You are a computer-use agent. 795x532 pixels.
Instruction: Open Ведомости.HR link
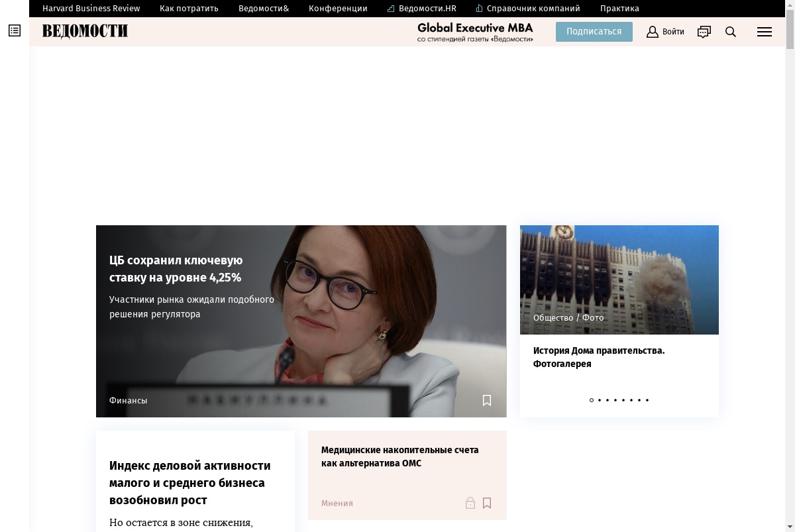(422, 9)
